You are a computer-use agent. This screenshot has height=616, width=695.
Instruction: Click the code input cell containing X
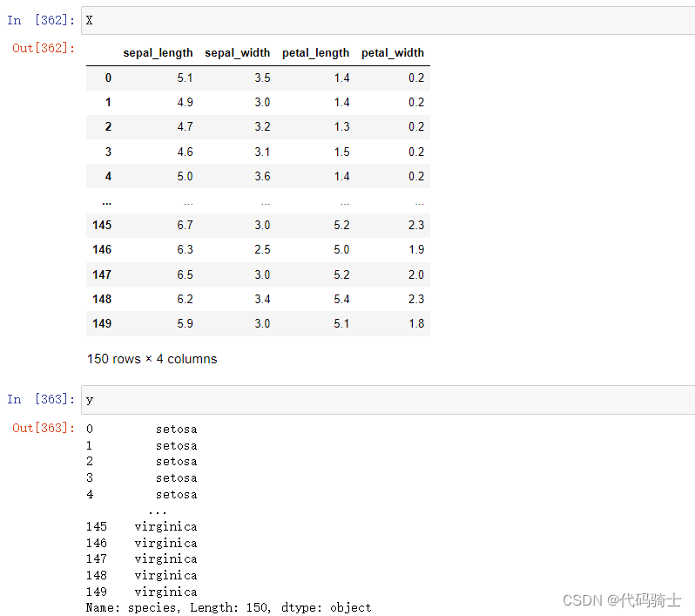pos(388,20)
